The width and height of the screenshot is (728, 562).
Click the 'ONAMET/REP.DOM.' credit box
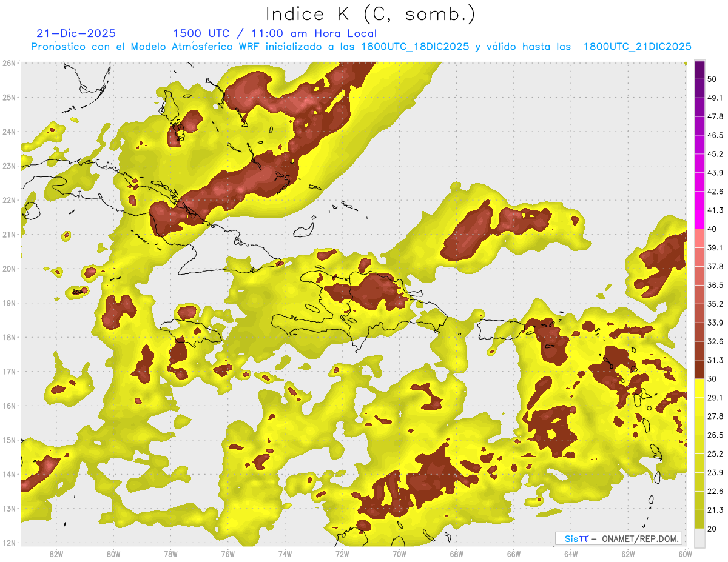[x=618, y=538]
